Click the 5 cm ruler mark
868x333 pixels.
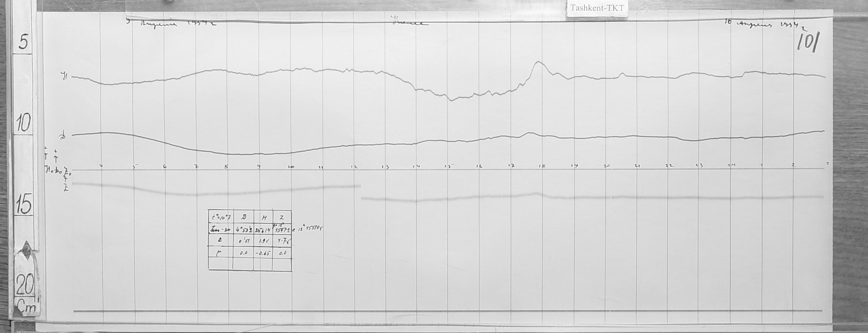[x=24, y=42]
